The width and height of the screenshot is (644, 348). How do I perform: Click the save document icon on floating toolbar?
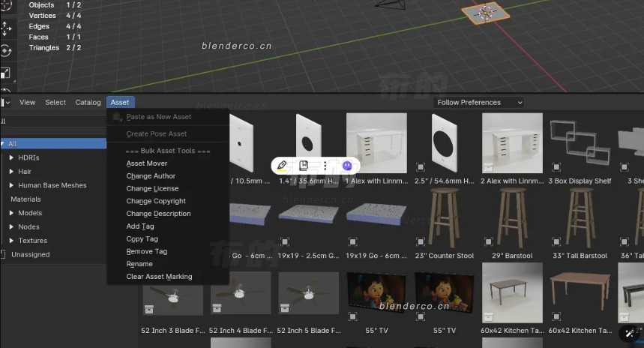(304, 166)
